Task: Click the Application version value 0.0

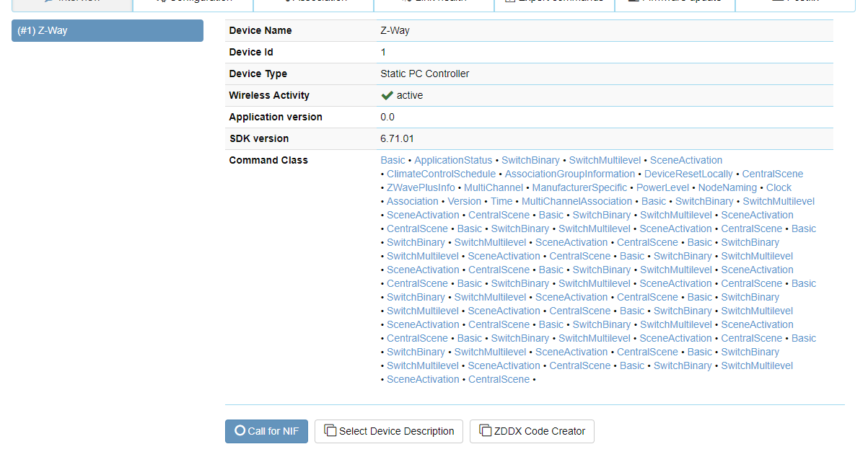Action: click(387, 117)
